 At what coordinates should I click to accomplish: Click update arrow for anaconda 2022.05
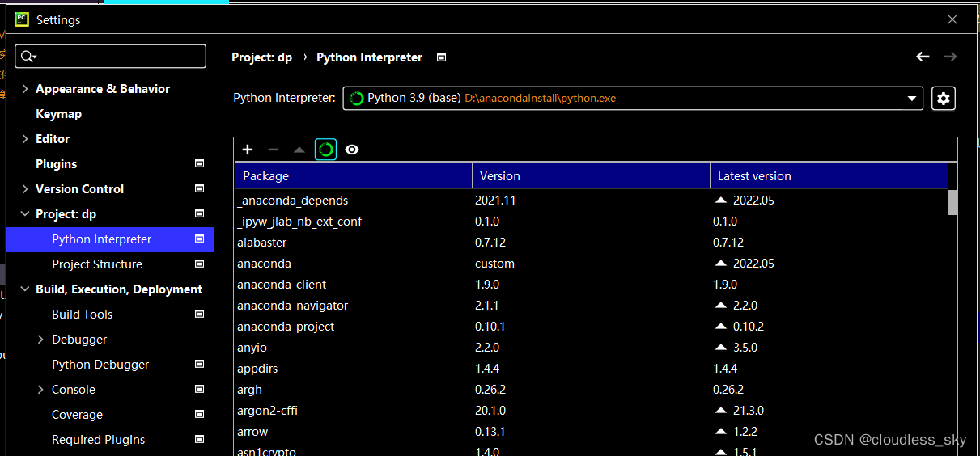pos(721,264)
